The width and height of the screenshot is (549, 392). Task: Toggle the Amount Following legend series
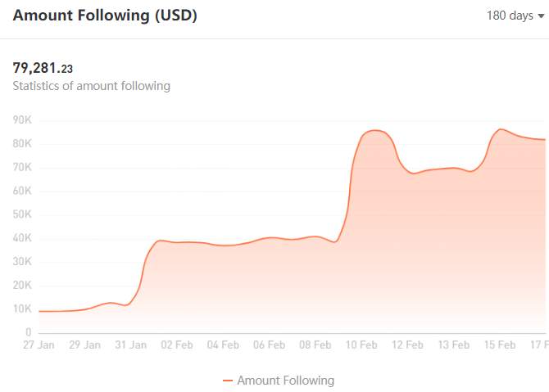tap(279, 381)
